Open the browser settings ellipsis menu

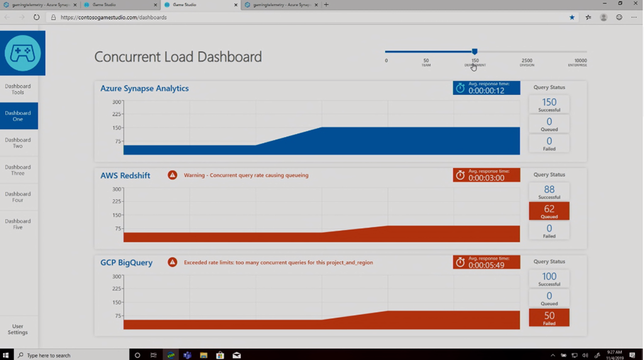634,18
